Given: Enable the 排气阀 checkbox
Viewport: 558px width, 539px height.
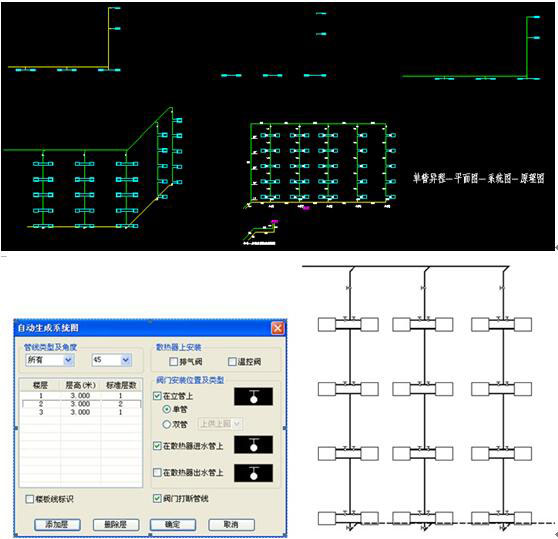Looking at the screenshot, I should [x=173, y=362].
